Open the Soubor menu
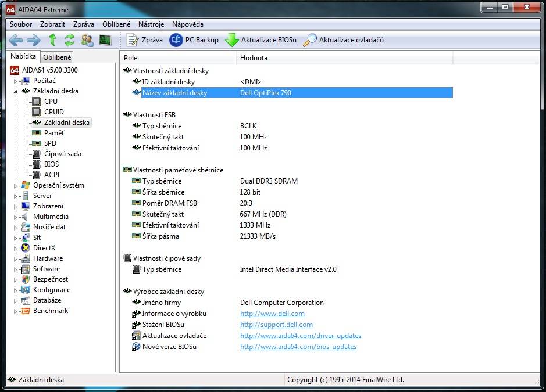 pos(21,24)
